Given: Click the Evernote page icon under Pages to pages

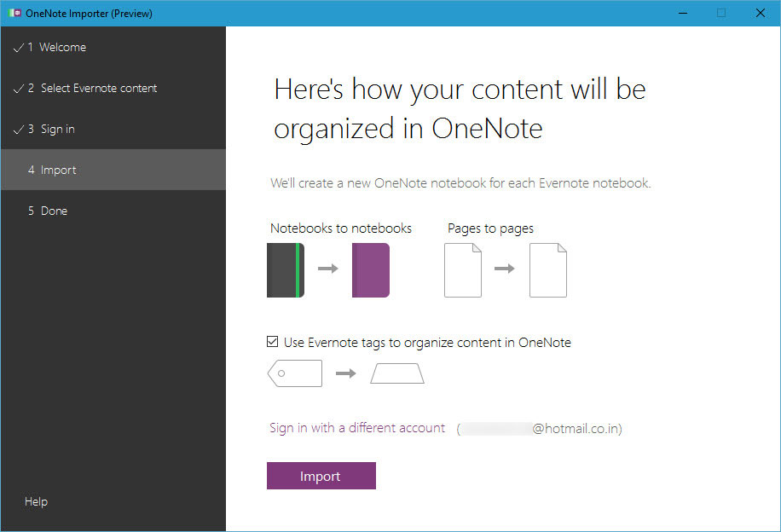Looking at the screenshot, I should (x=463, y=269).
